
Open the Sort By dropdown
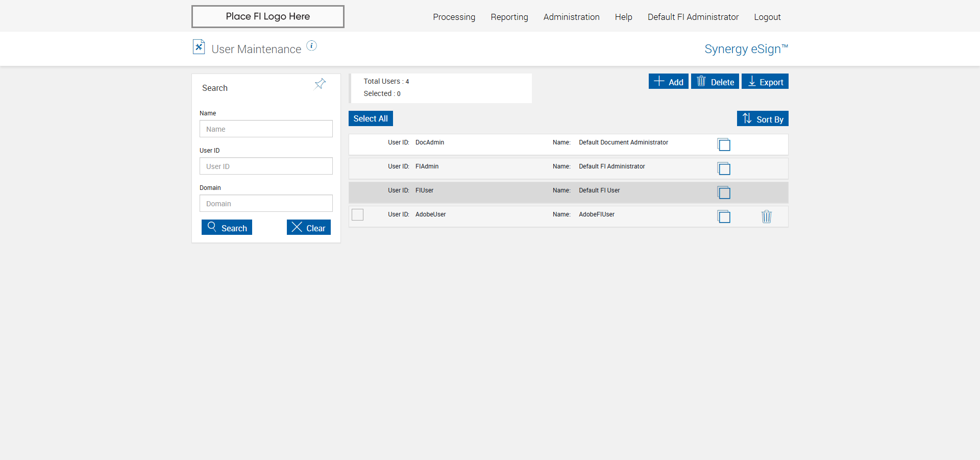[x=762, y=119]
